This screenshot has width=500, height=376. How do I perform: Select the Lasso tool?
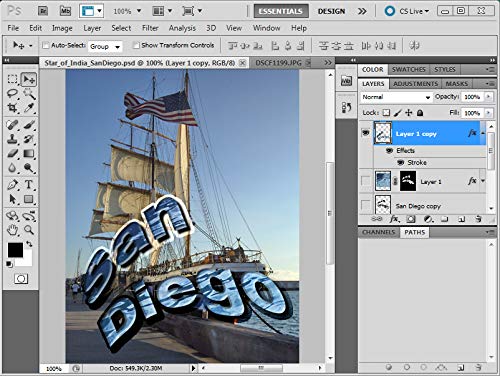point(12,94)
